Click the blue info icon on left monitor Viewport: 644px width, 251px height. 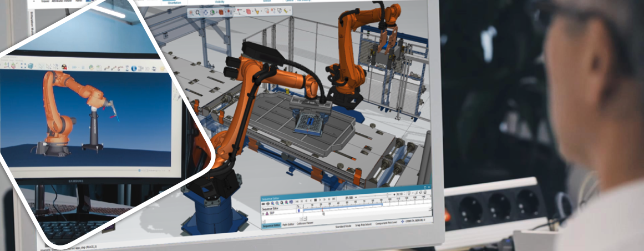pyautogui.click(x=134, y=68)
